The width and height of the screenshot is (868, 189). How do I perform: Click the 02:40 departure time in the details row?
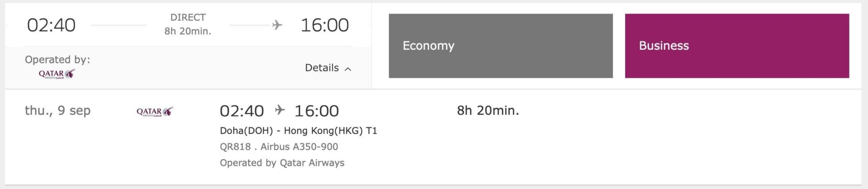click(x=242, y=111)
